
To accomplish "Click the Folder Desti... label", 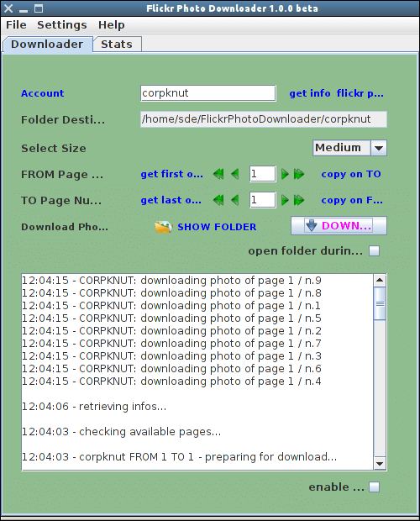I will click(63, 119).
